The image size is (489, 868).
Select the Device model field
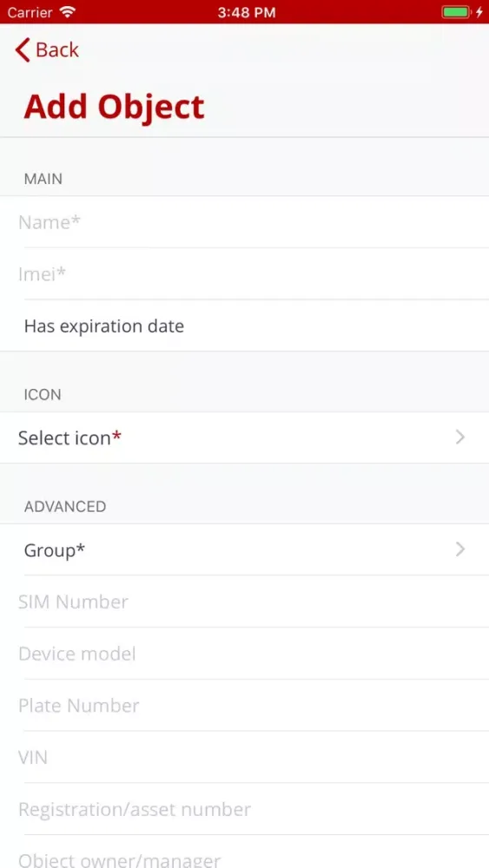click(244, 654)
